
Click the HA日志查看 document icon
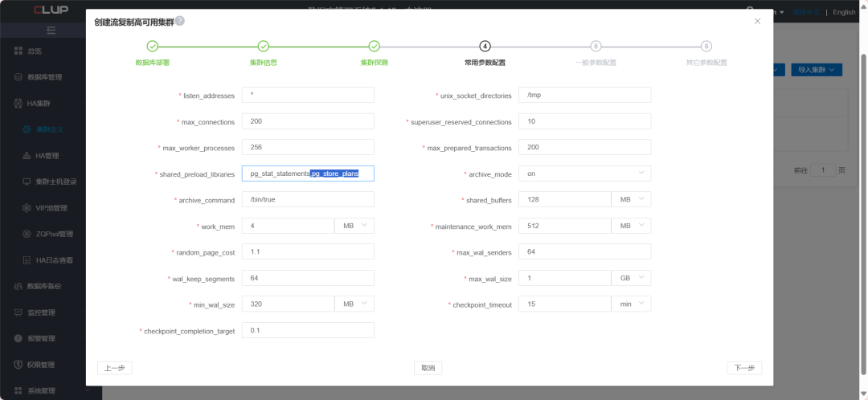(x=27, y=260)
